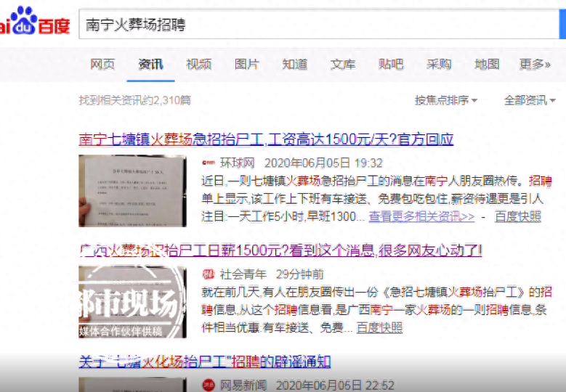Switch to the 网页 tab

pyautogui.click(x=102, y=64)
